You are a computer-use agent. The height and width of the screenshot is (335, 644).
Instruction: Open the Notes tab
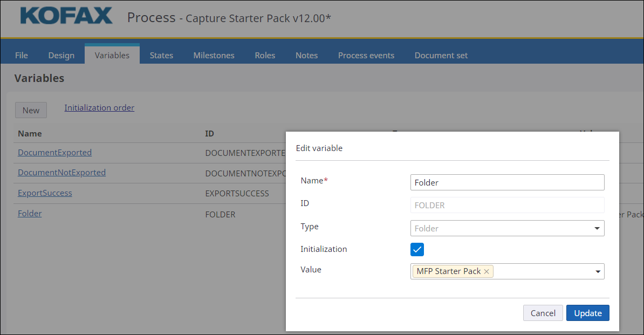306,55
